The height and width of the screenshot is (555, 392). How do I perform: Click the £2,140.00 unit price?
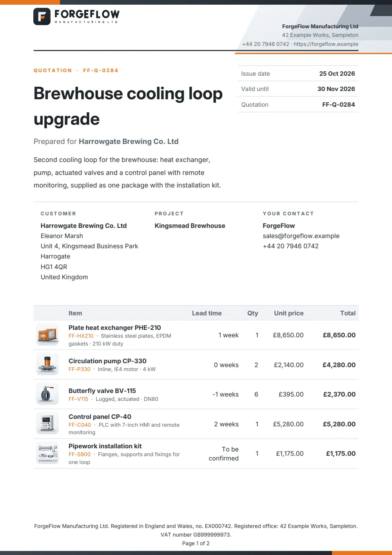(x=289, y=365)
